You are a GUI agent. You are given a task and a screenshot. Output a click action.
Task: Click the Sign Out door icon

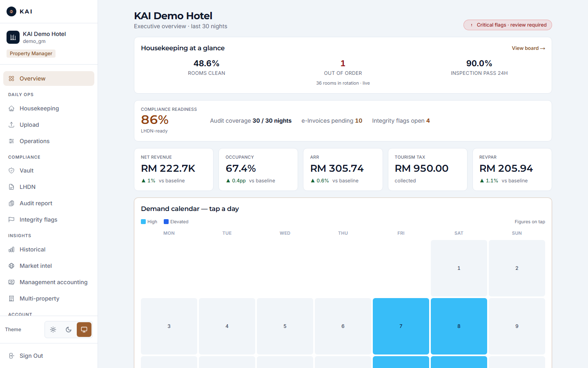[11, 356]
